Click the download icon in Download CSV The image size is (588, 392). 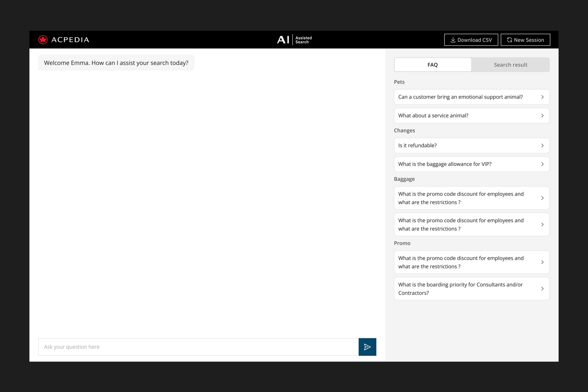coord(453,40)
